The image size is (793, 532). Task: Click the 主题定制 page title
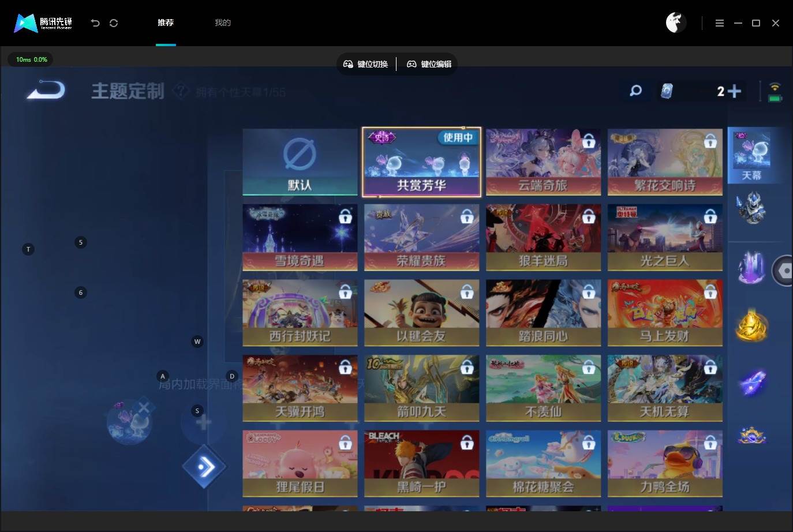(128, 91)
